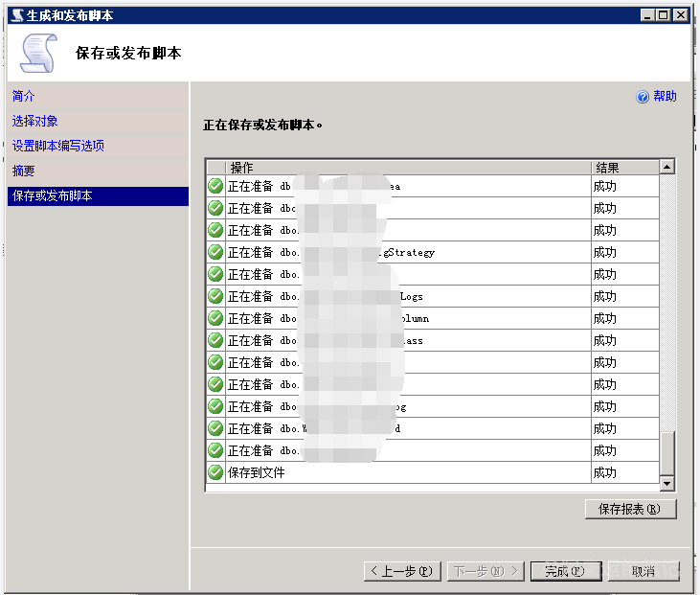Click success icon of row ending in ass
This screenshot has width=700, height=595.
tap(215, 340)
